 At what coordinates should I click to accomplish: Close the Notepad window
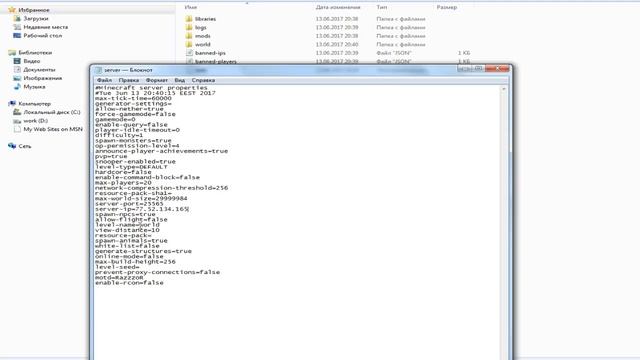coord(498,69)
